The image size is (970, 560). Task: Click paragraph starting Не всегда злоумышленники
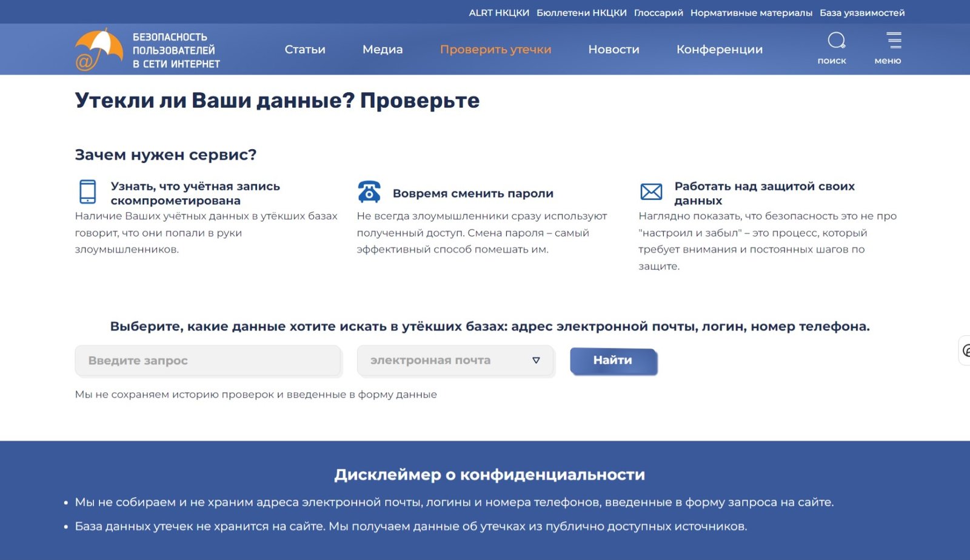pyautogui.click(x=482, y=233)
